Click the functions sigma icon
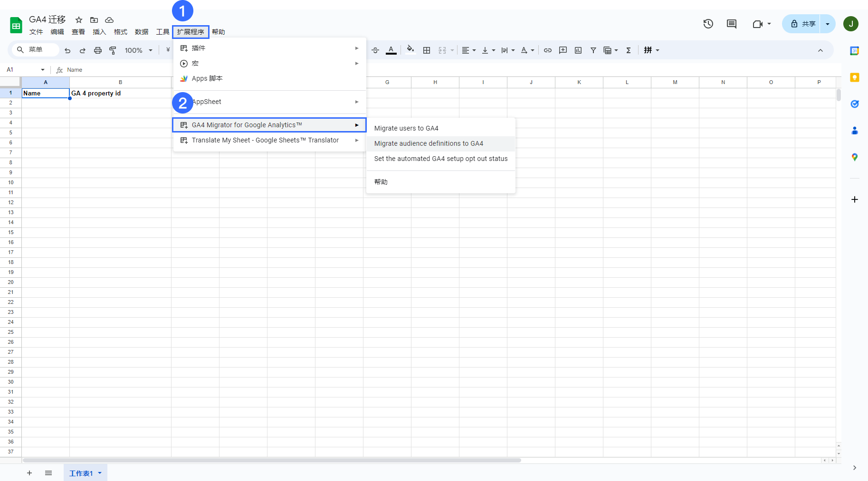Image resolution: width=868 pixels, height=481 pixels. click(x=629, y=50)
